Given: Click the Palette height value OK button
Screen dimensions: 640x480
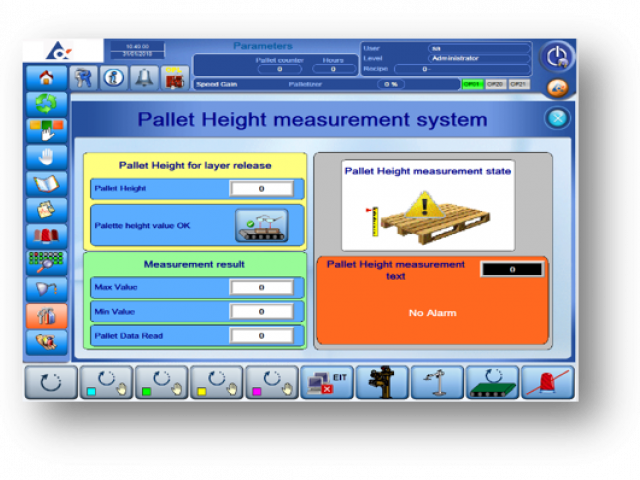Looking at the screenshot, I should click(x=261, y=225).
